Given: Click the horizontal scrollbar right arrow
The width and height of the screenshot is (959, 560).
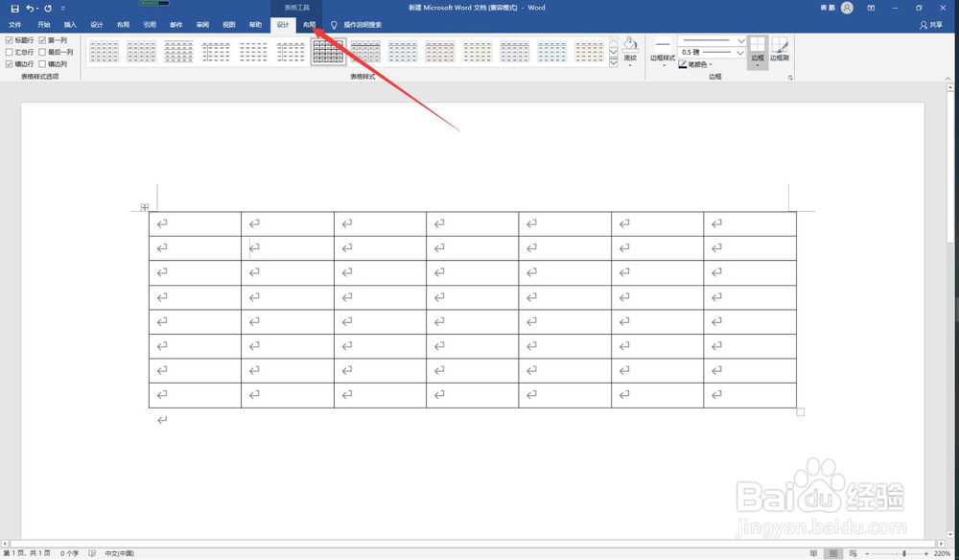Looking at the screenshot, I should (942, 544).
